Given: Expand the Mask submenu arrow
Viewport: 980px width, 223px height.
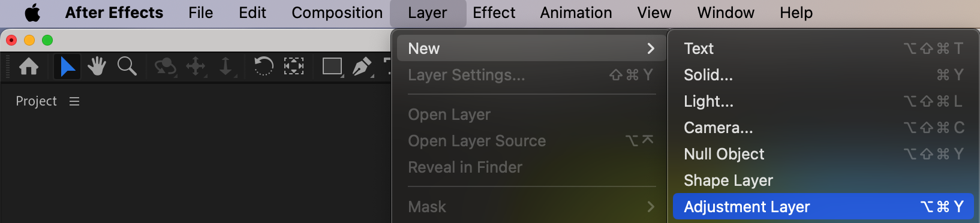Looking at the screenshot, I should coord(651,207).
